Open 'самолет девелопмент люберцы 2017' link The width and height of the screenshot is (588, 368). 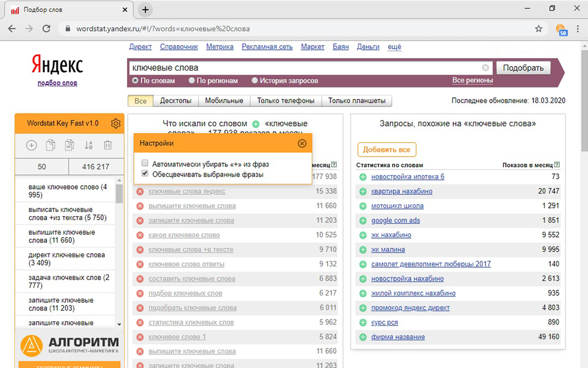(431, 264)
